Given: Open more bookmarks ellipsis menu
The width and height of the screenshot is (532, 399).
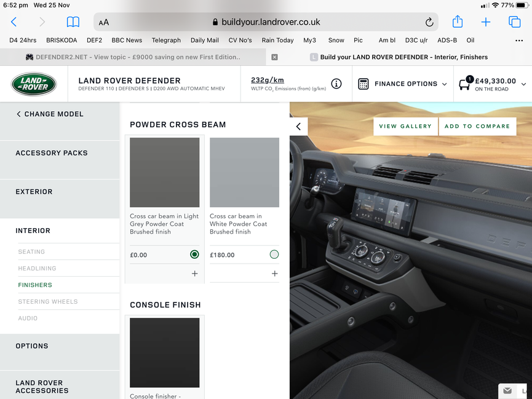Looking at the screenshot, I should (x=518, y=41).
